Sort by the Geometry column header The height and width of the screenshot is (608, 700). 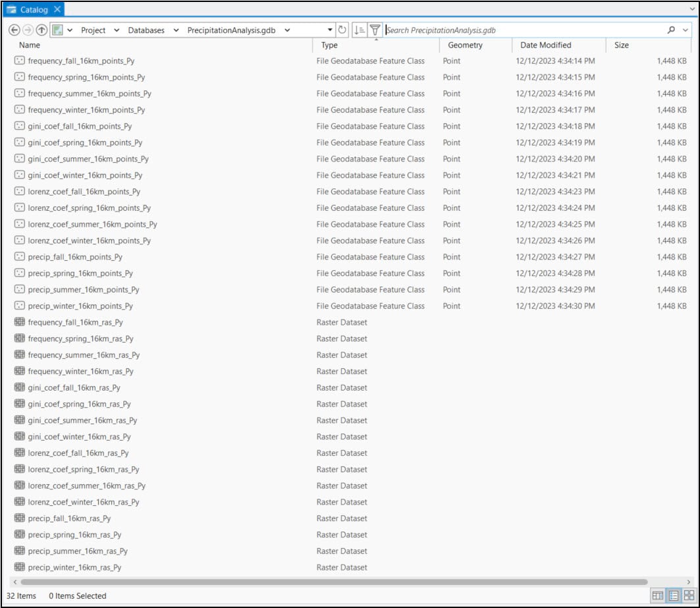(x=465, y=45)
